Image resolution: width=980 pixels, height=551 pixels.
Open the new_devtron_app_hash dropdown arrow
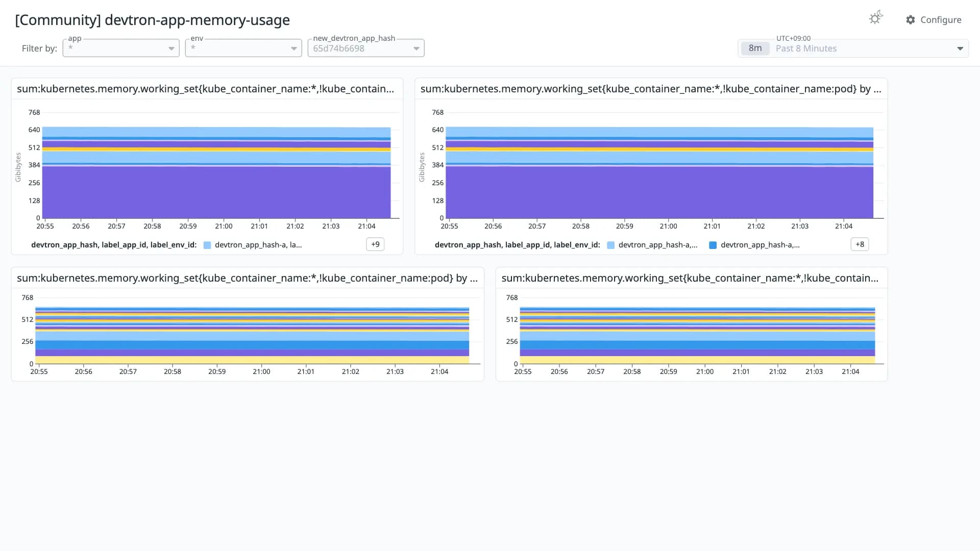click(x=416, y=48)
